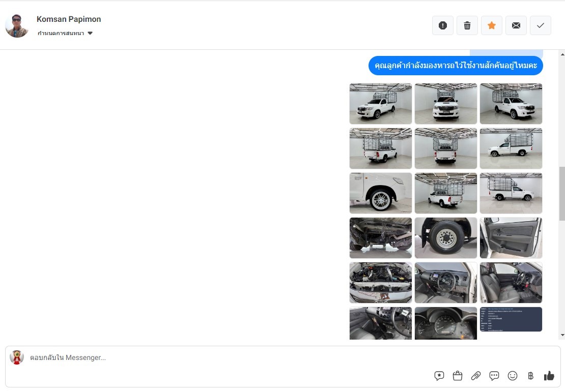Click the chat scrollbar up arrow
565x392 pixels.
pyautogui.click(x=562, y=54)
